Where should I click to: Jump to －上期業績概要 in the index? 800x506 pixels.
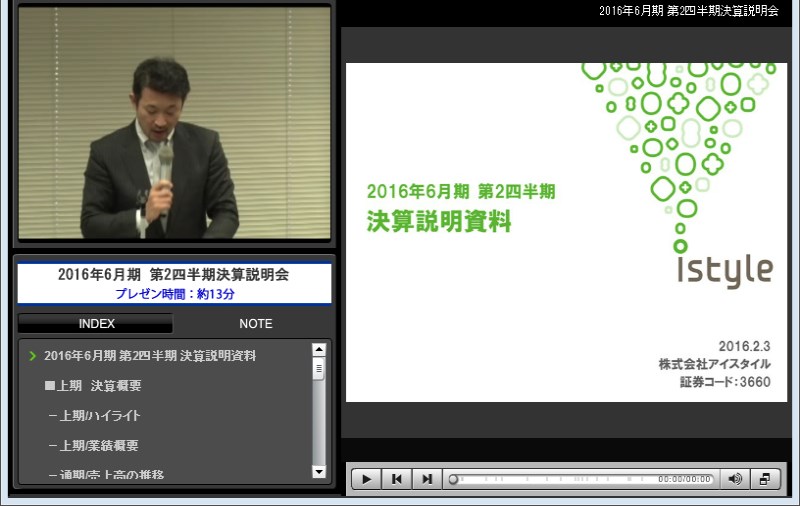point(93,445)
